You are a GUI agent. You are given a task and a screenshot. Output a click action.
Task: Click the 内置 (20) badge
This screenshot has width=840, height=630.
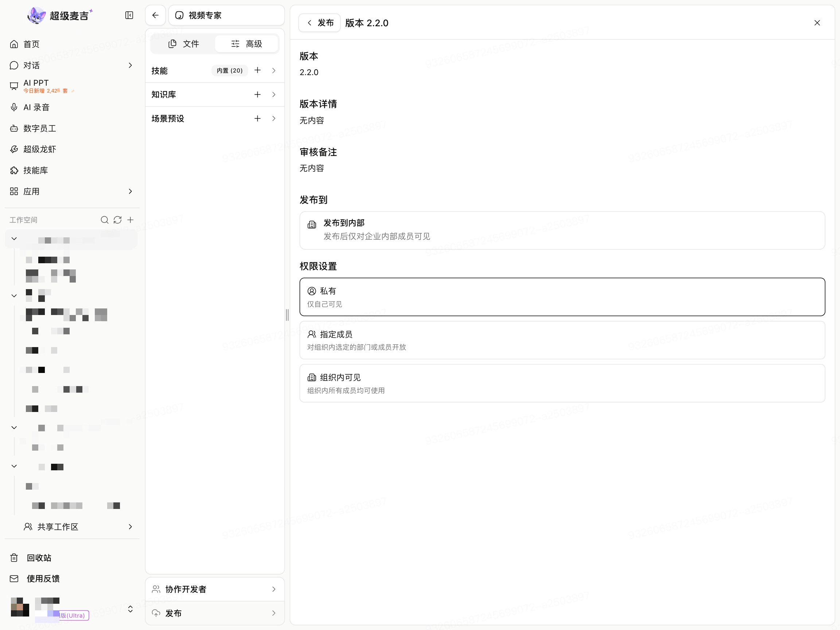[x=229, y=71]
